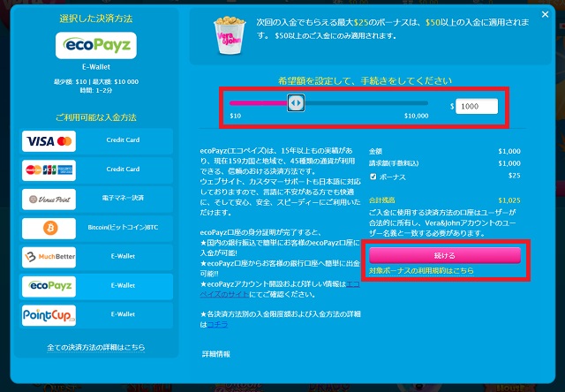Focus the deposit amount field showing 1000
The image size is (565, 392).
[x=477, y=106]
